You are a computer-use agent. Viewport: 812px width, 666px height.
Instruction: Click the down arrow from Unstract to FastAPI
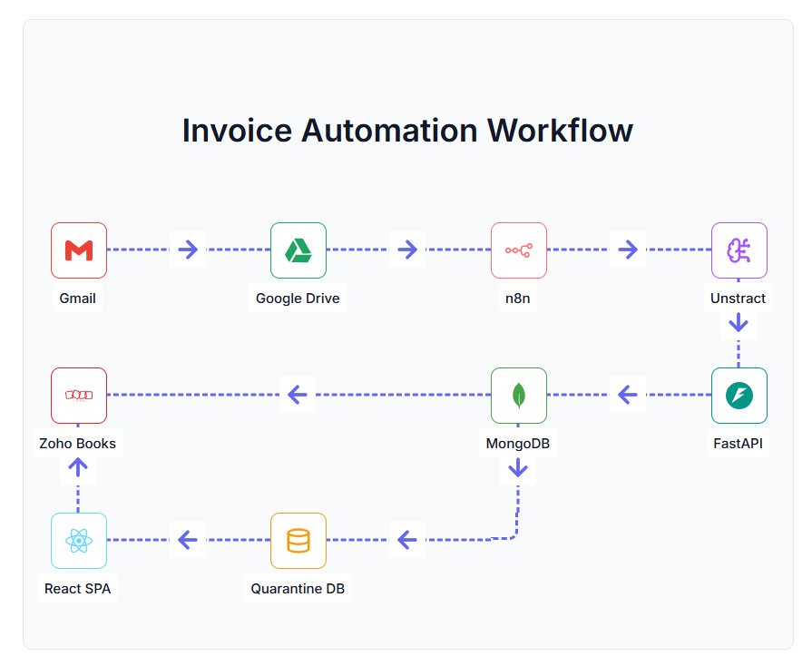pyautogui.click(x=739, y=323)
